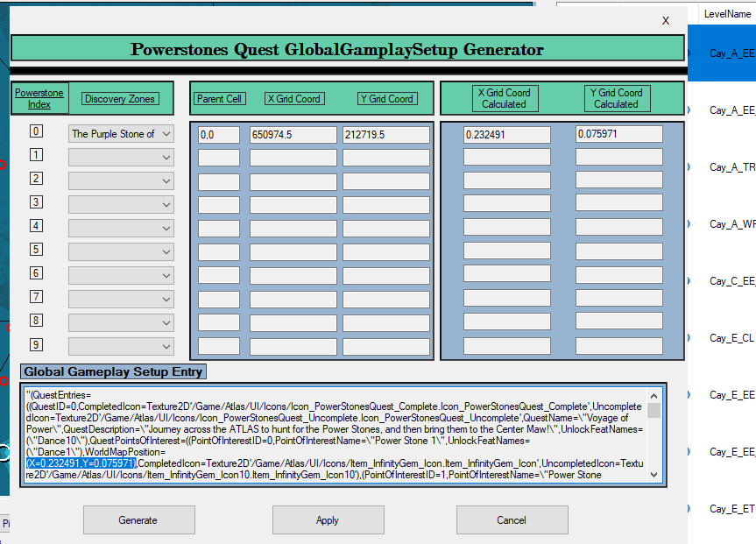
Task: Click the Powerstone Index header link
Action: (39, 98)
